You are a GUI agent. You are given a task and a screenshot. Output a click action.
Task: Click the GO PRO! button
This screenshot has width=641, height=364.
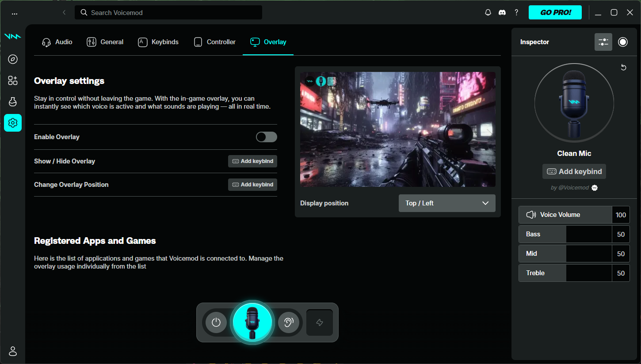pyautogui.click(x=555, y=12)
